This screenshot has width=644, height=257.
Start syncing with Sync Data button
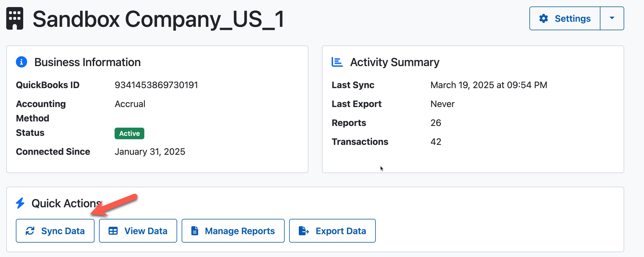[55, 231]
